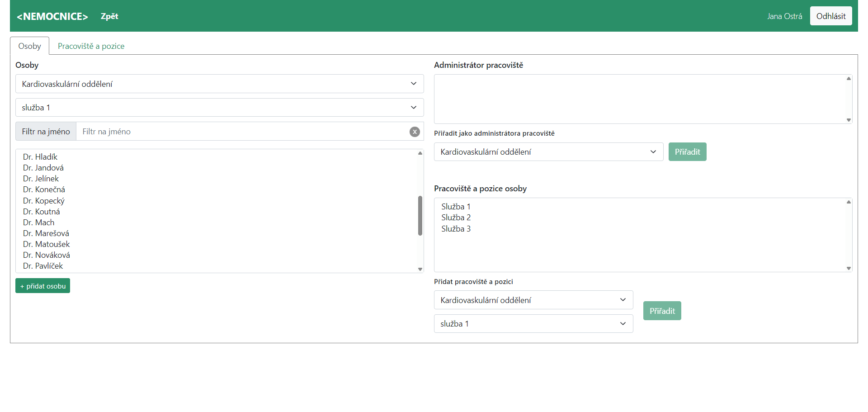Log out with the Odhlásit button
The width and height of the screenshot is (868, 412).
point(831,16)
